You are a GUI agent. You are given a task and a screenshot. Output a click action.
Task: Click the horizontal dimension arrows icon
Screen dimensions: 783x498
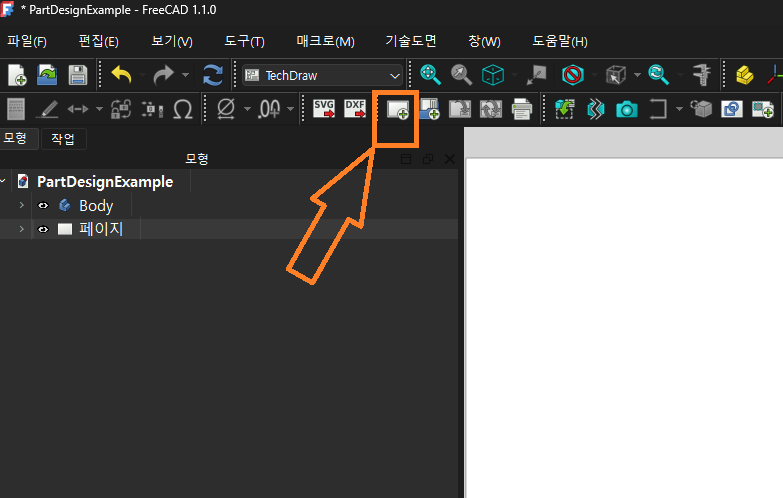tap(78, 109)
